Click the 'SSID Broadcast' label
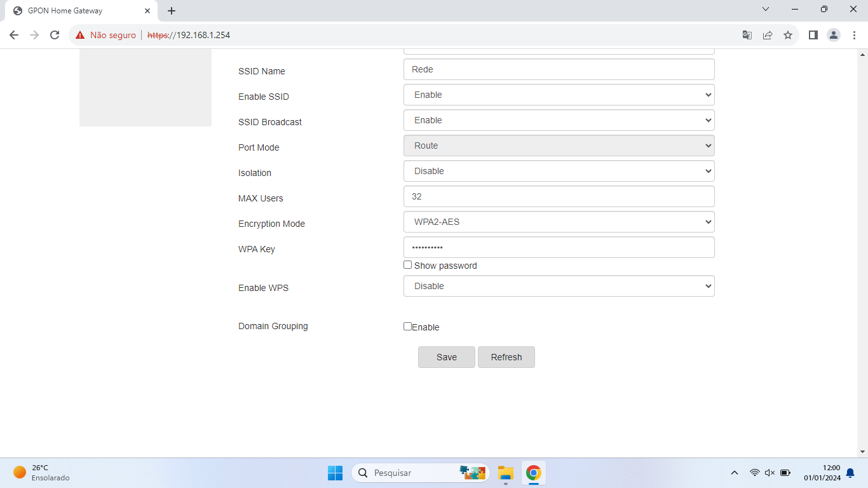868x488 pixels. 270,122
